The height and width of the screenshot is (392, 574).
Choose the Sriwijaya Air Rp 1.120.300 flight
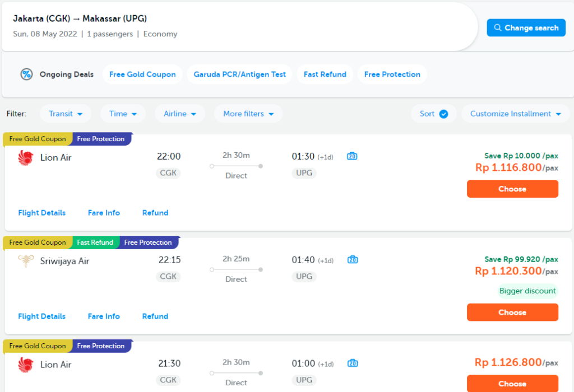point(512,312)
